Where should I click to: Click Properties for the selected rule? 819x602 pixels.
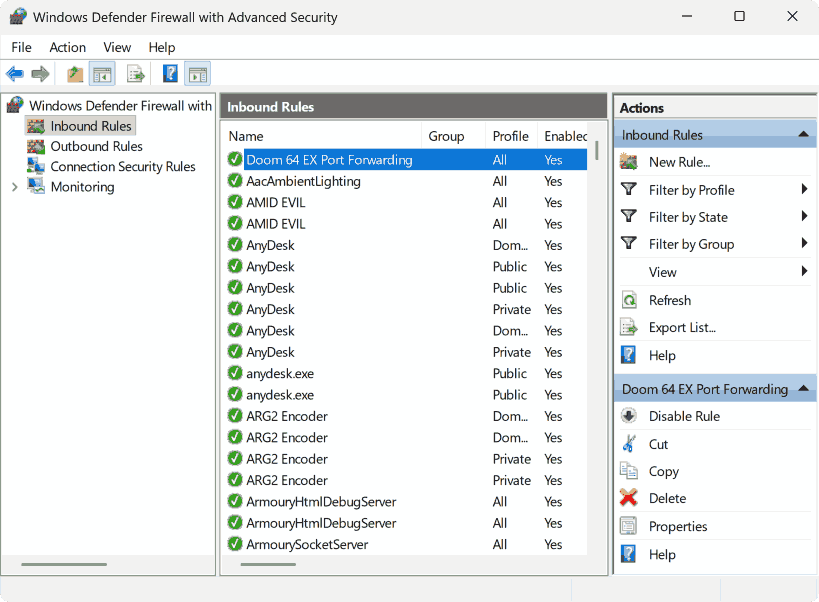tap(679, 525)
